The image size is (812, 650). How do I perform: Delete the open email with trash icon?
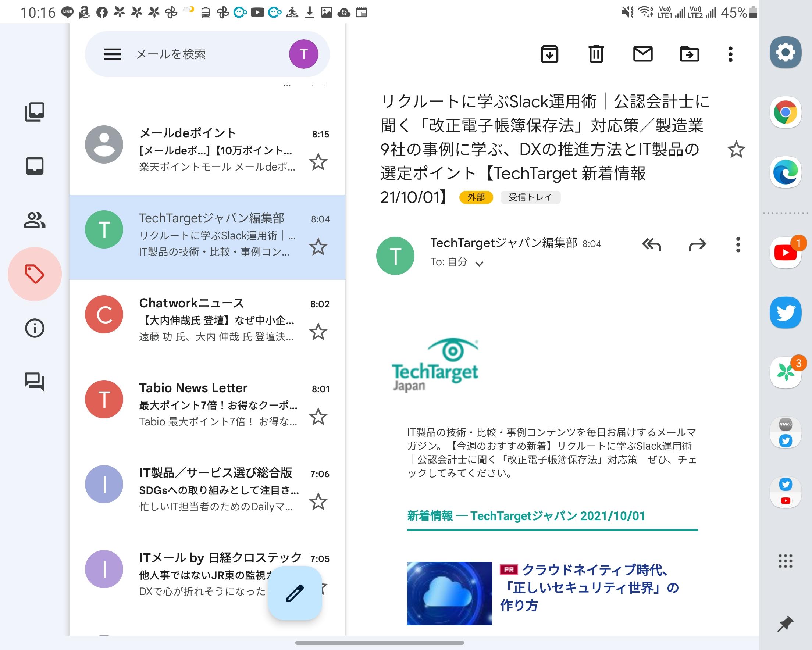pos(596,54)
